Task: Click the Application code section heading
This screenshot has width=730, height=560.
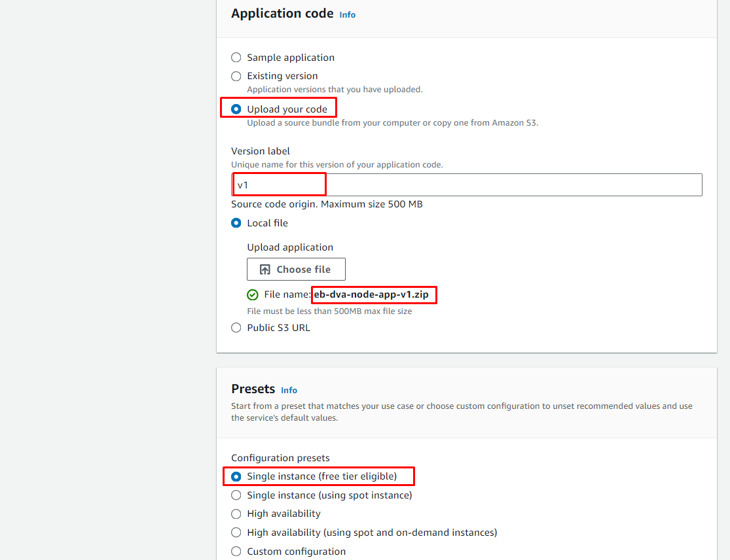Action: pos(282,14)
